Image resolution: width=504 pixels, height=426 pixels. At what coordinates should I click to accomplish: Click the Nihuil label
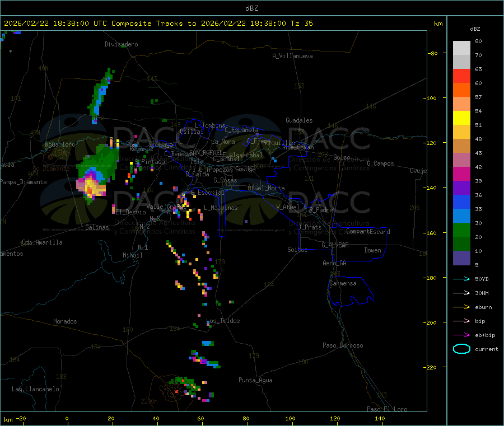132,255
